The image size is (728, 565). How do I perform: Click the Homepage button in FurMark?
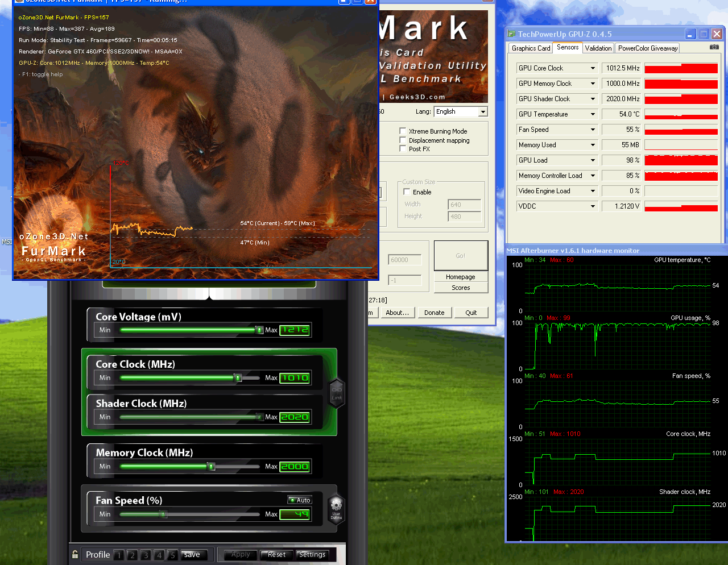[461, 277]
